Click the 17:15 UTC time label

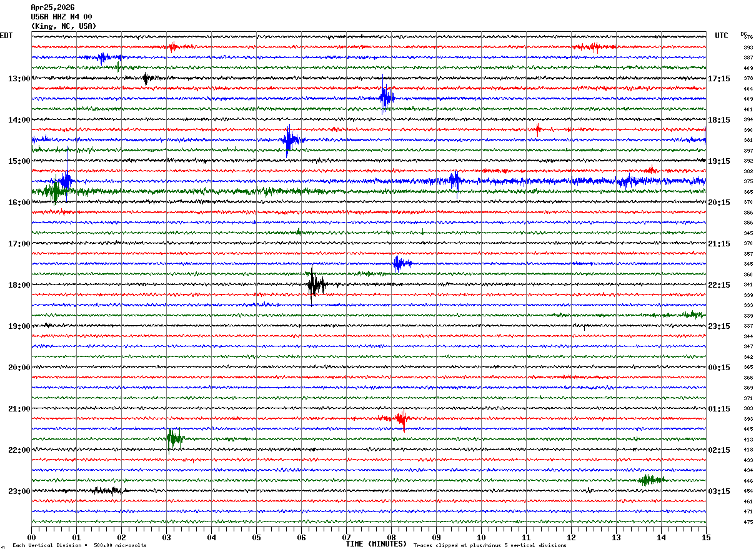[x=719, y=79]
